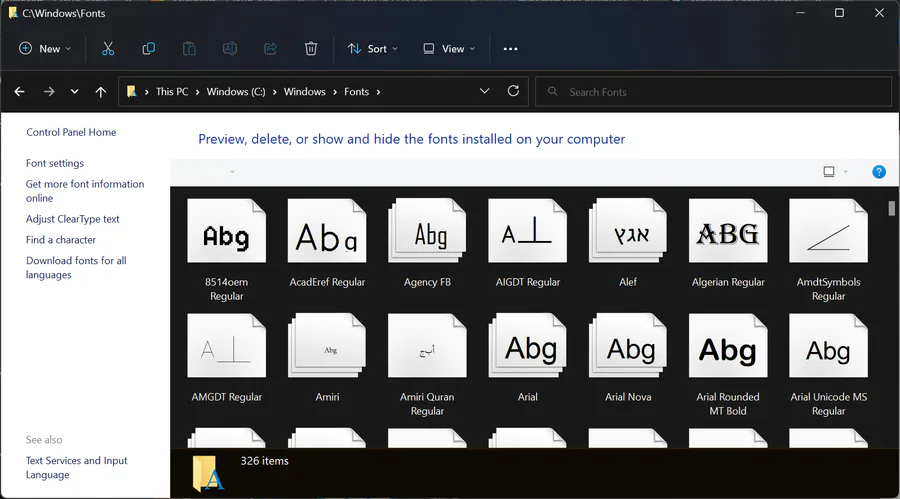Select the Arial Nova font family
This screenshot has width=900, height=499.
click(628, 358)
